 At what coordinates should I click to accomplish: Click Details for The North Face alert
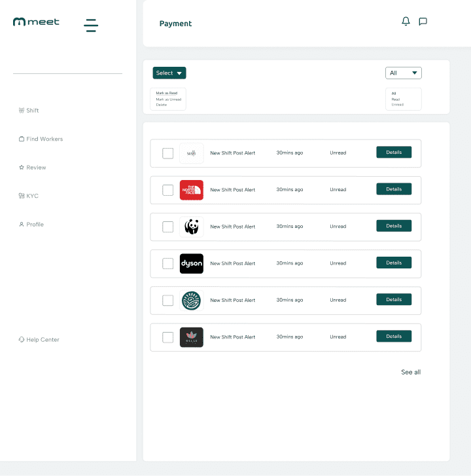tap(394, 189)
